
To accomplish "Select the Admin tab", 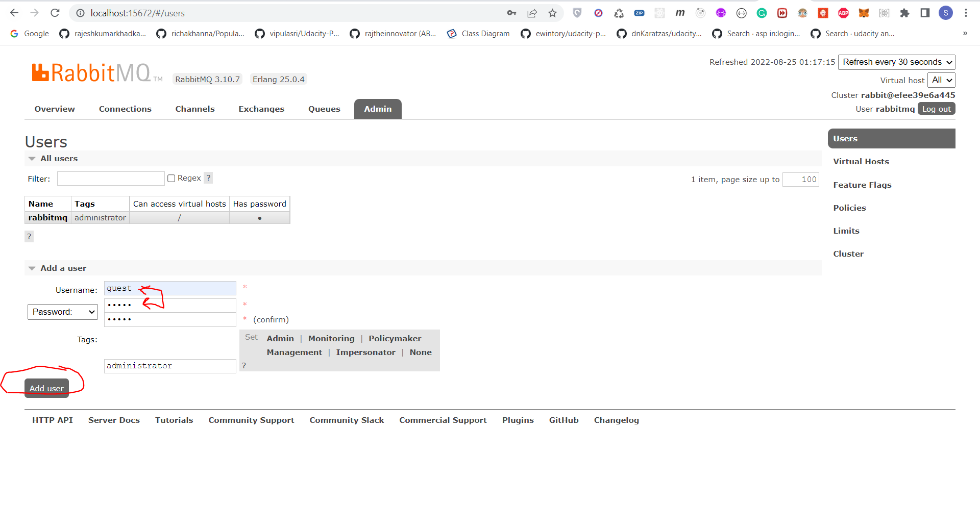I will click(378, 109).
